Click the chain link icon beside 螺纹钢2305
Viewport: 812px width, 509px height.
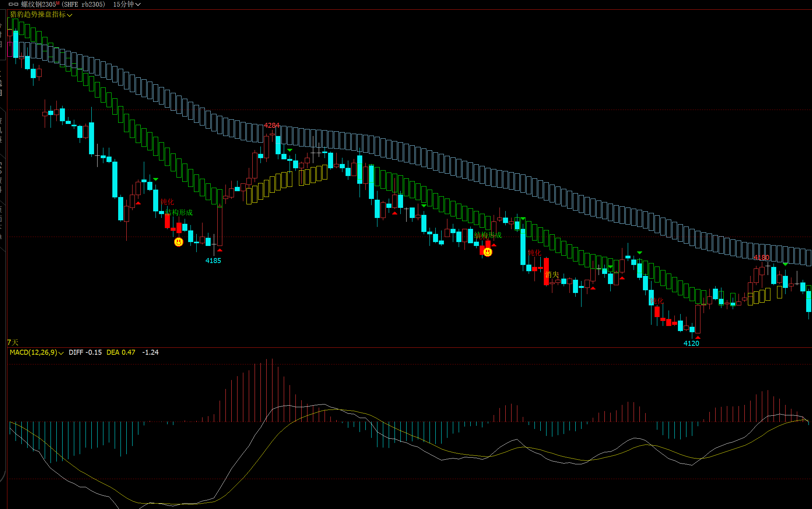pyautogui.click(x=14, y=4)
